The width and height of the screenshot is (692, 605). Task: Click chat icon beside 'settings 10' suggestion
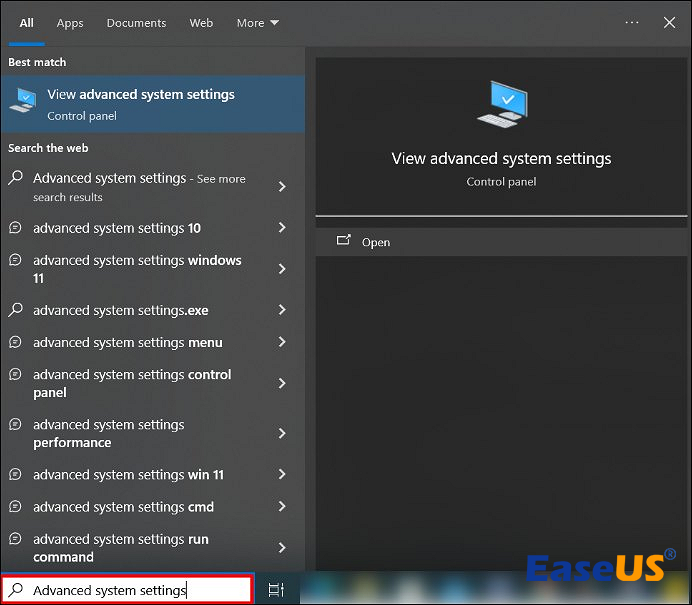(15, 228)
